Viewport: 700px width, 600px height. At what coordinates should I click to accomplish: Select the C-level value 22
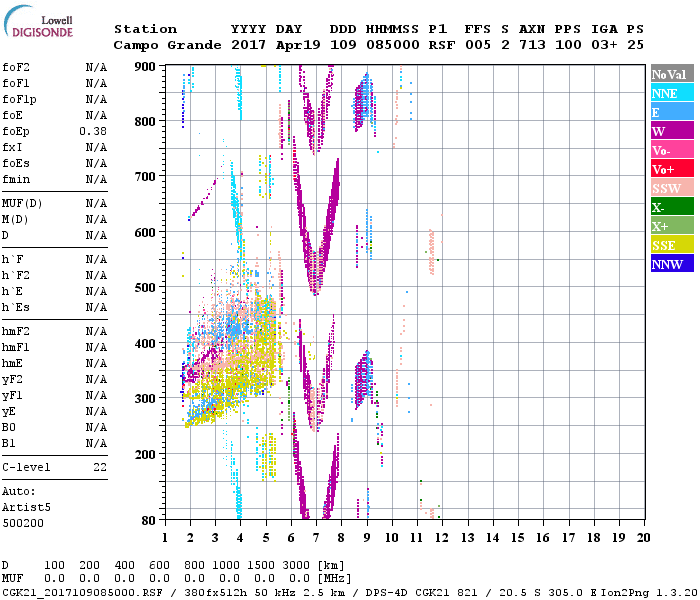100,467
